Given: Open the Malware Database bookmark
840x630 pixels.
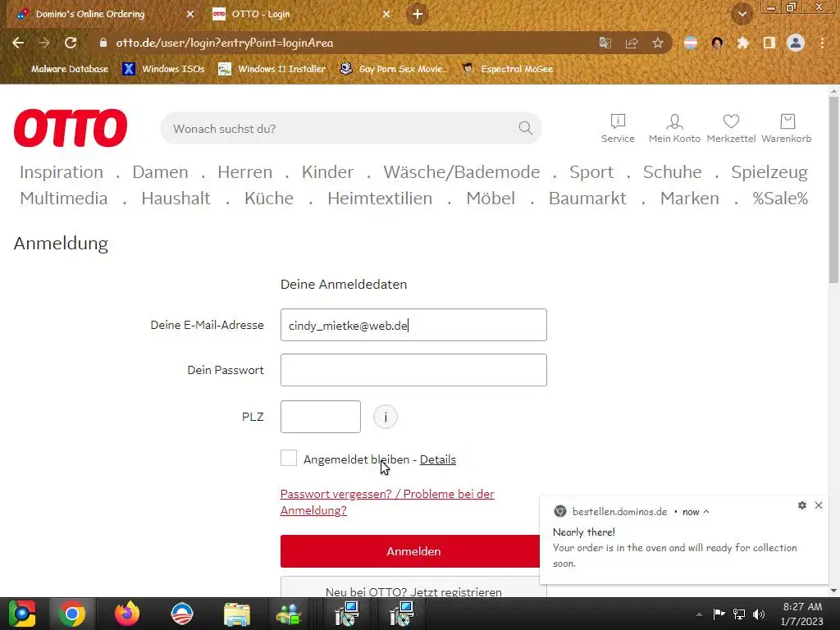Looking at the screenshot, I should (70, 69).
